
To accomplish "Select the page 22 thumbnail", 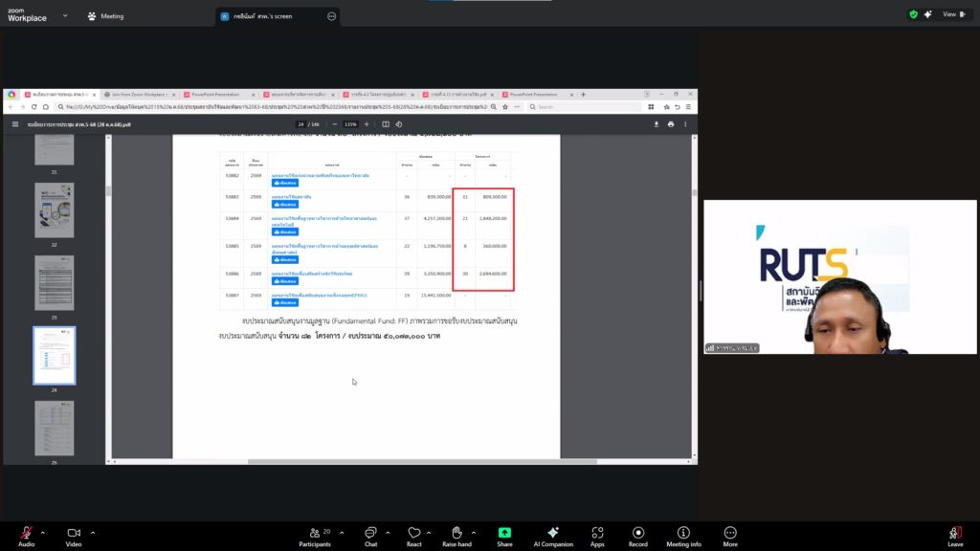I will tap(55, 210).
